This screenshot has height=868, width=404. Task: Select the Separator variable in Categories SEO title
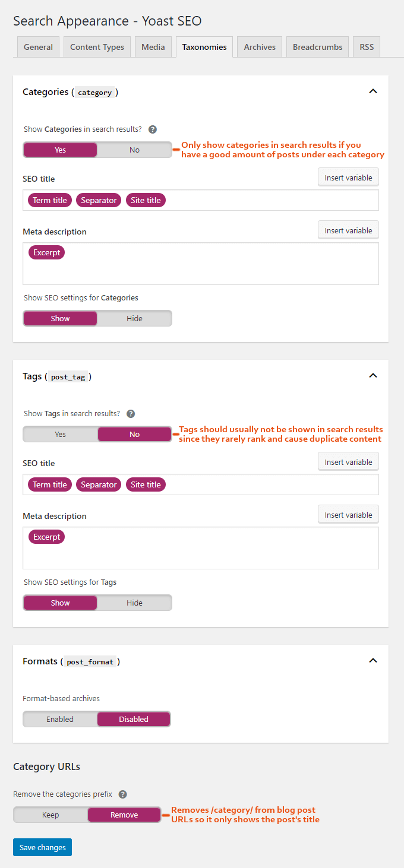point(99,200)
